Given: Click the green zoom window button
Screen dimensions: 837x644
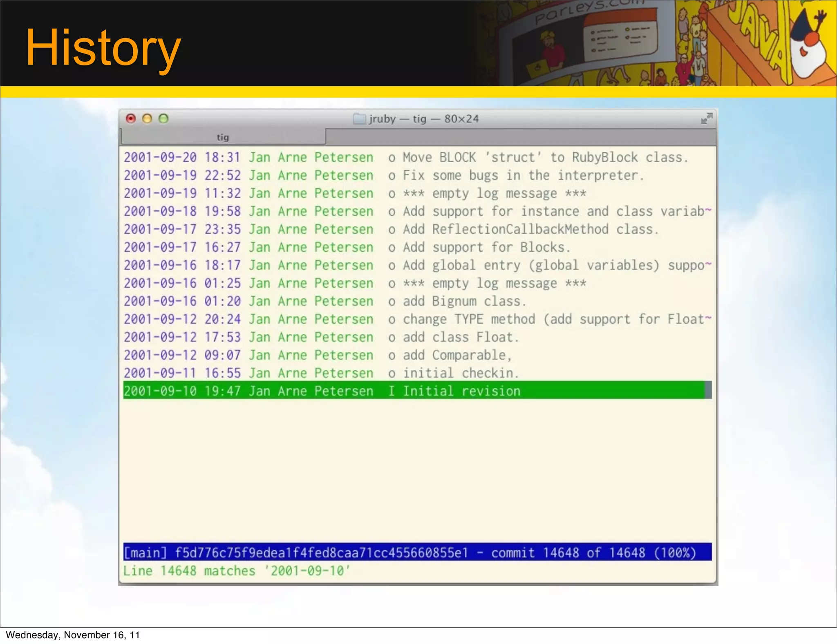Looking at the screenshot, I should 163,119.
